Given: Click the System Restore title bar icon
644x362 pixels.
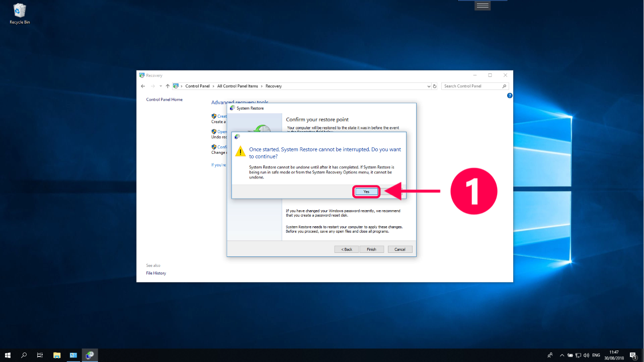Looking at the screenshot, I should (x=232, y=108).
